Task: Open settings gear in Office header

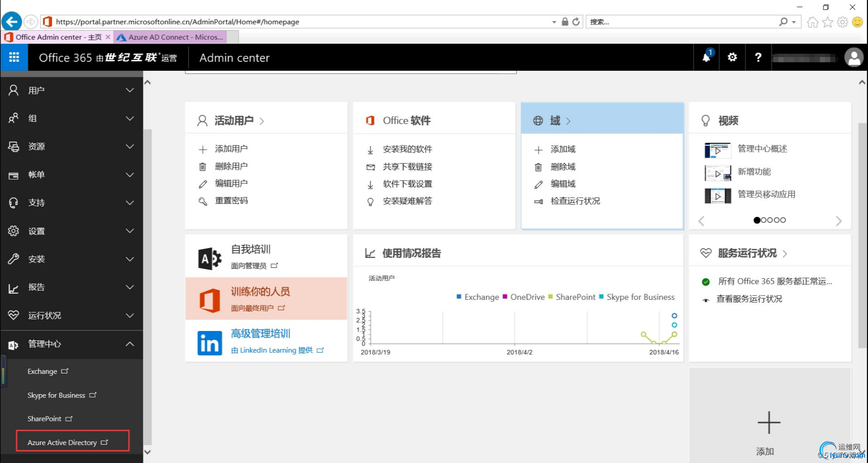Action: [732, 58]
